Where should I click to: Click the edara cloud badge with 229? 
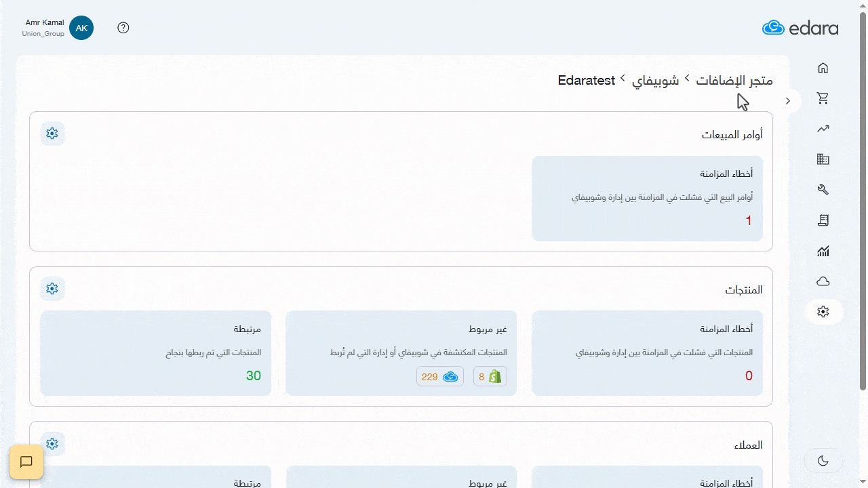[440, 377]
